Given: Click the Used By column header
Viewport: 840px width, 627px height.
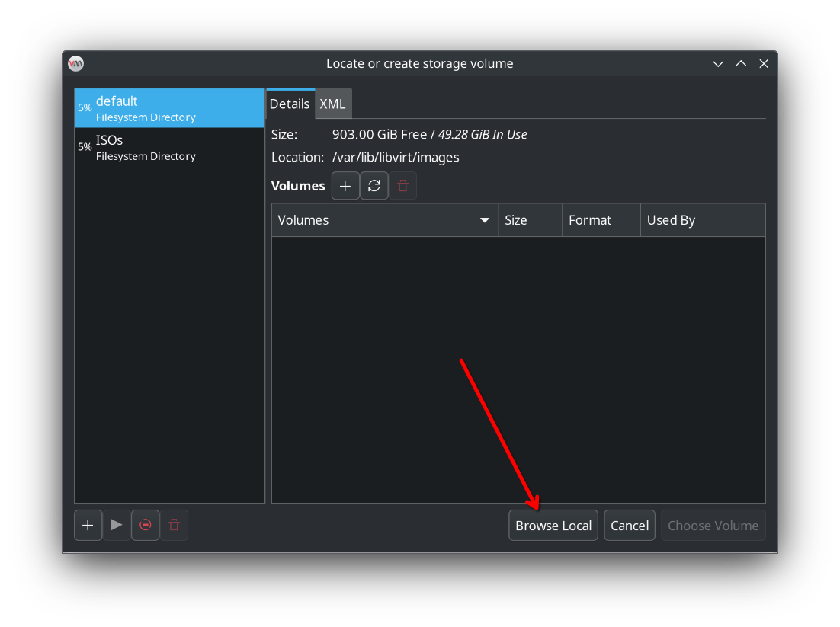Looking at the screenshot, I should tap(671, 220).
